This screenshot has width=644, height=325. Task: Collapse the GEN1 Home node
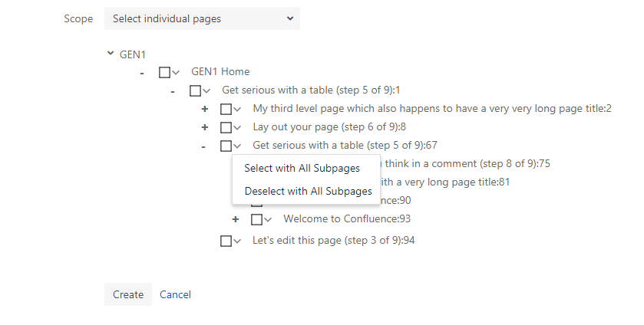point(142,73)
